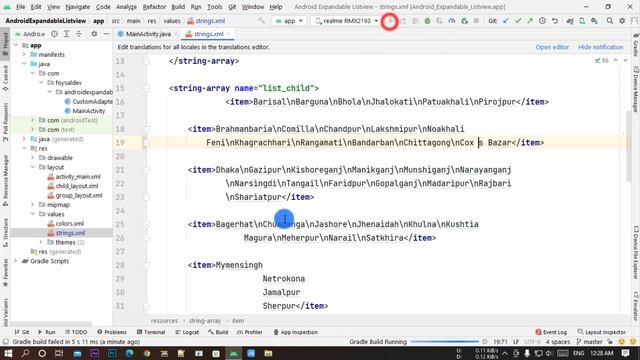The height and width of the screenshot is (360, 640).
Task: Open the File menu
Action: pos(20,7)
